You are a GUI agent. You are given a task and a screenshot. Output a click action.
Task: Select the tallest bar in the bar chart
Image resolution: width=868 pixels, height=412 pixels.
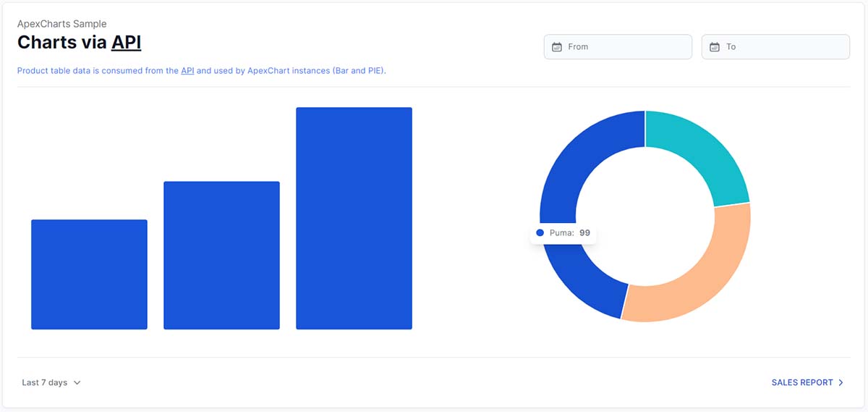click(354, 219)
